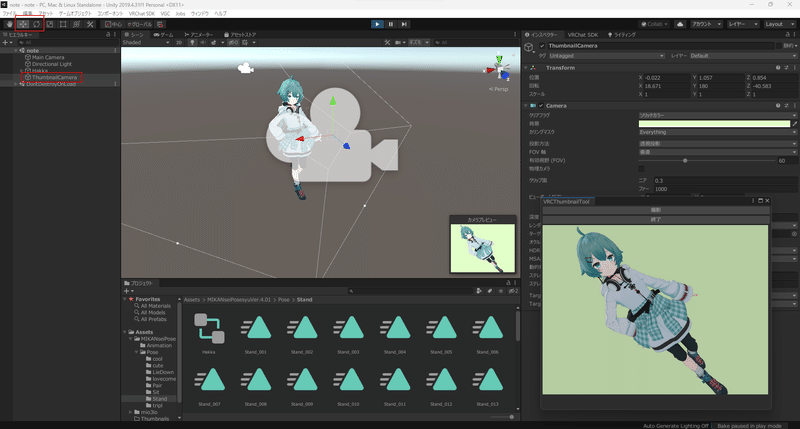Select Main Camera in hierarchy
Screen dimensions: 800x429
48,57
